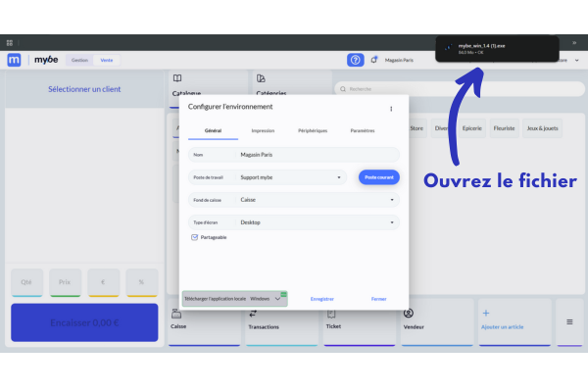Click the Prix keypad button

pyautogui.click(x=65, y=282)
